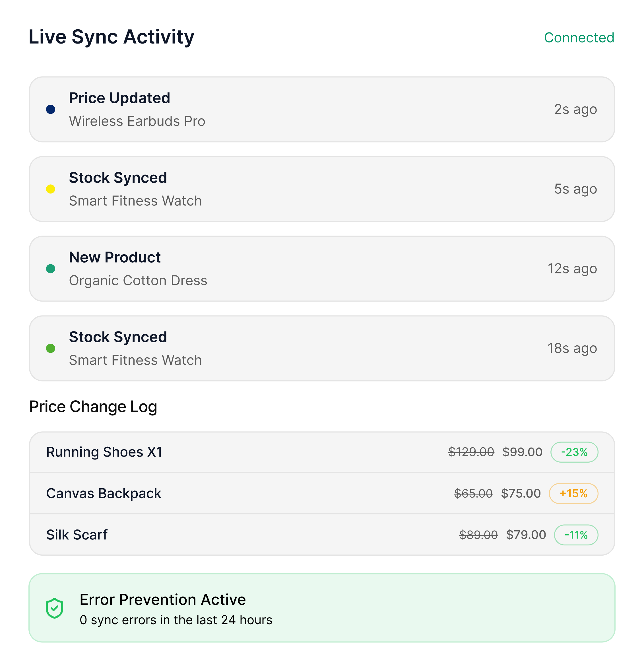Viewport: 644px width, 672px height.
Task: Click the green shield checkmark icon
Action: (x=55, y=608)
